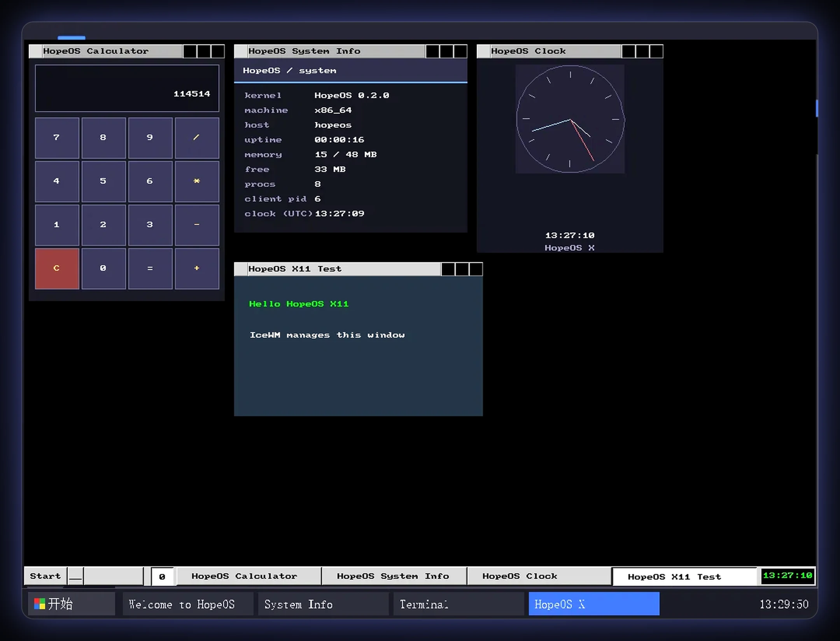Open the 开始 start button
Viewport: 840px width, 641px height.
coord(72,604)
